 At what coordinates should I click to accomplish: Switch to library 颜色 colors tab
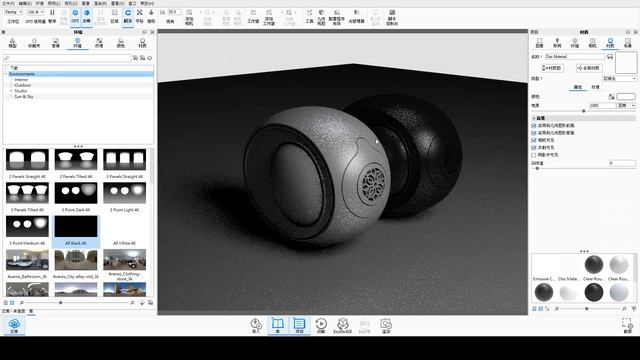click(x=121, y=43)
